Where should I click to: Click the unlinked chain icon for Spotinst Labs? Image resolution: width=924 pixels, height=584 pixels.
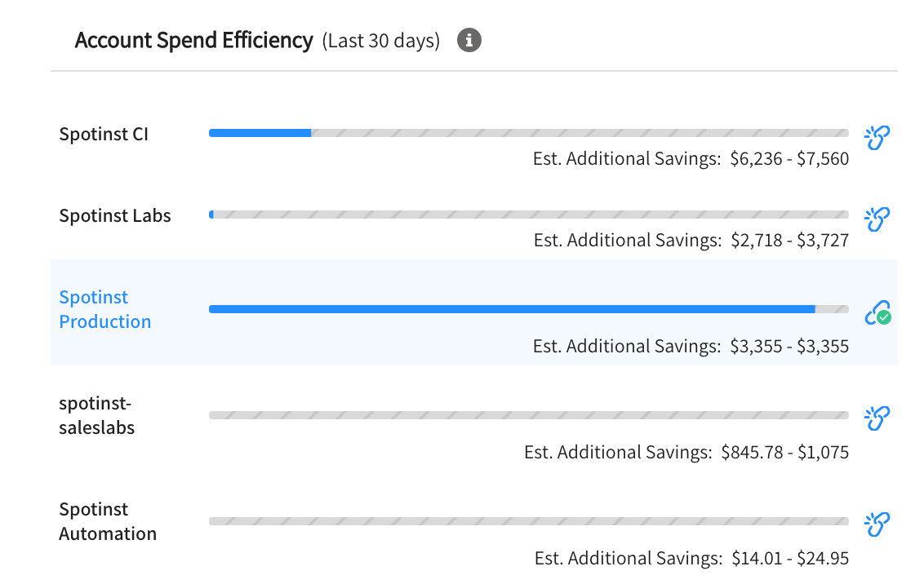[x=877, y=219]
